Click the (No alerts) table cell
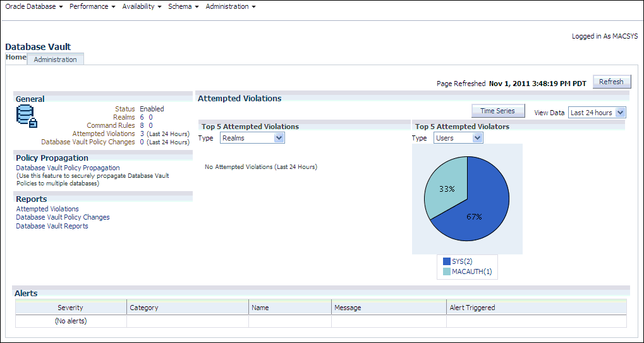The height and width of the screenshot is (343, 644). pyautogui.click(x=71, y=321)
